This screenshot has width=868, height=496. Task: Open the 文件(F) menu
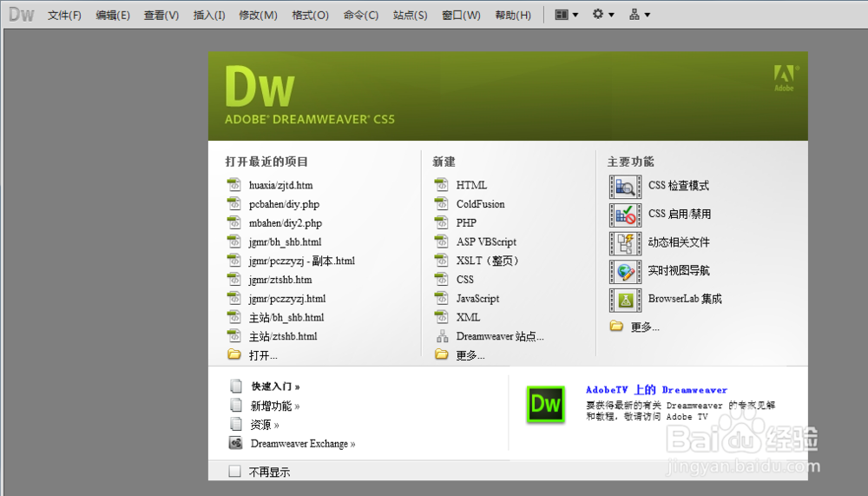(x=64, y=15)
